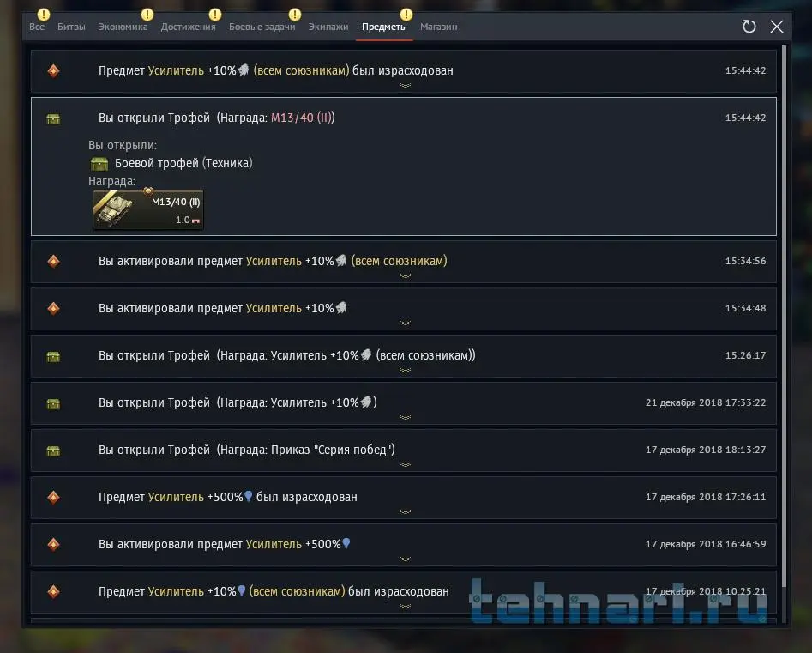
Task: Click the booster icon beside Усилитель +500% израсходован
Action: pyautogui.click(x=53, y=498)
